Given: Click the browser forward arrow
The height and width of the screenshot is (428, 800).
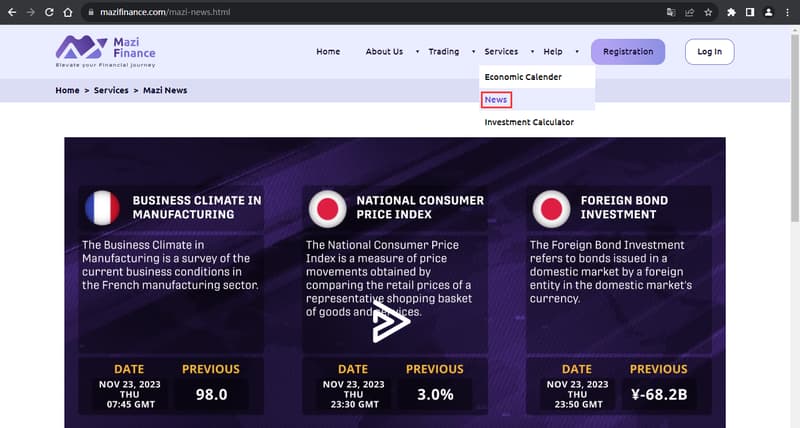Looking at the screenshot, I should click(x=31, y=12).
